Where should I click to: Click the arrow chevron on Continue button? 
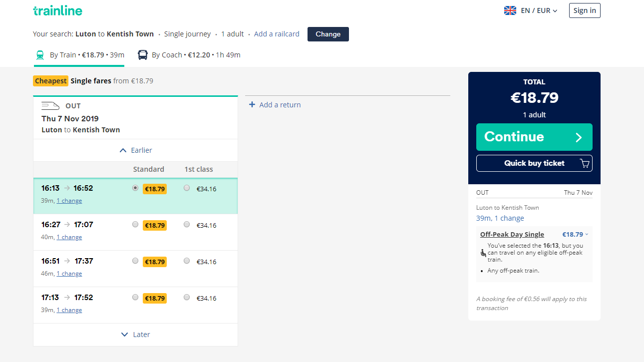click(x=579, y=137)
